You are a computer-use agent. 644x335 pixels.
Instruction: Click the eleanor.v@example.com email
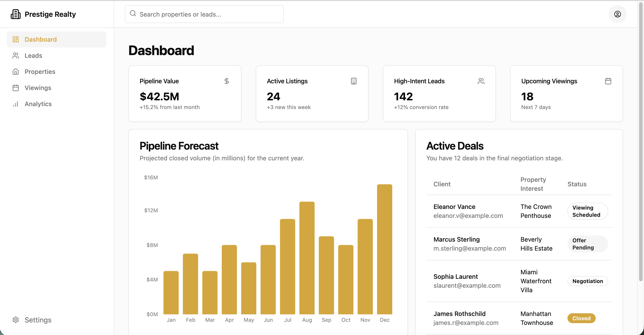tap(468, 216)
